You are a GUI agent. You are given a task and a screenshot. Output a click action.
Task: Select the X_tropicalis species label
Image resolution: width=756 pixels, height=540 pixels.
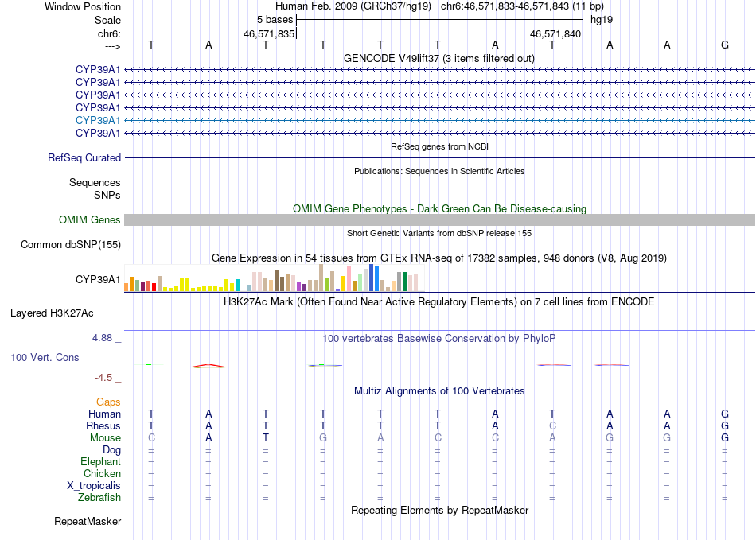point(94,486)
